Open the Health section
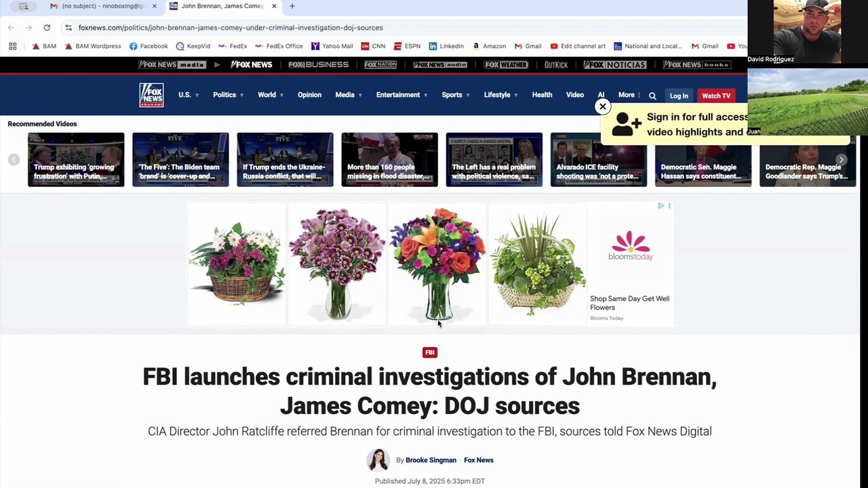Viewport: 868px width, 488px height. tap(542, 95)
